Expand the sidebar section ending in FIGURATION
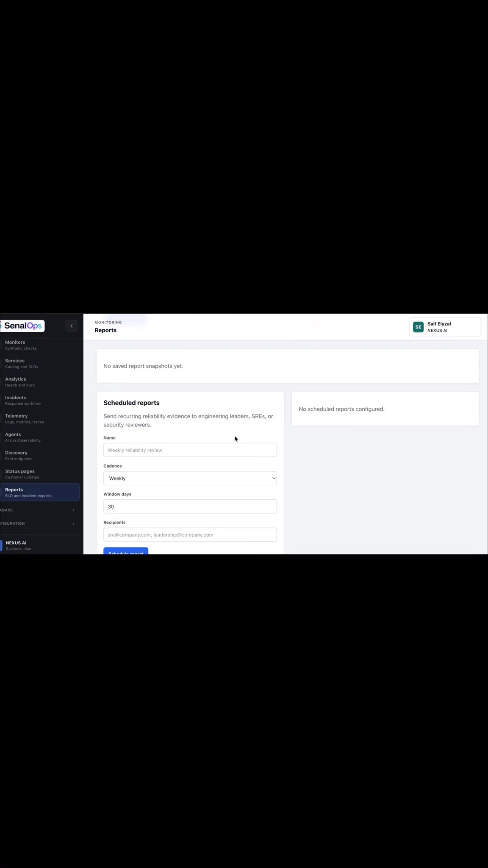This screenshot has height=868, width=488. tap(38, 524)
